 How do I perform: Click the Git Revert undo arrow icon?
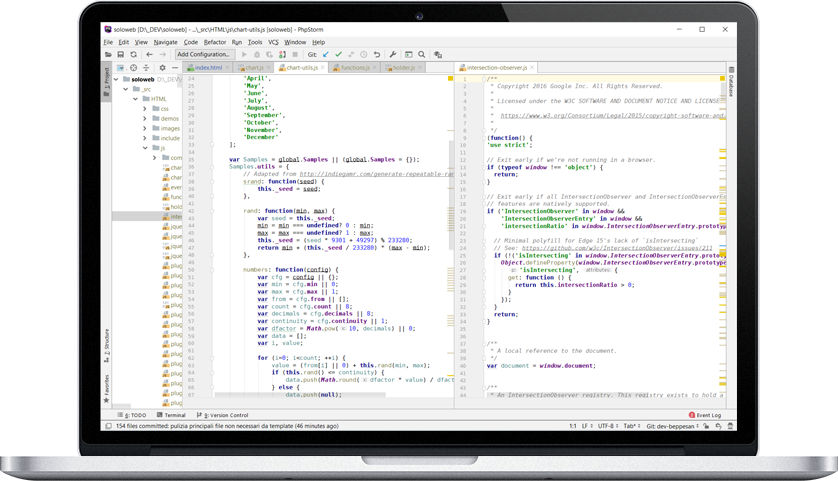(377, 55)
